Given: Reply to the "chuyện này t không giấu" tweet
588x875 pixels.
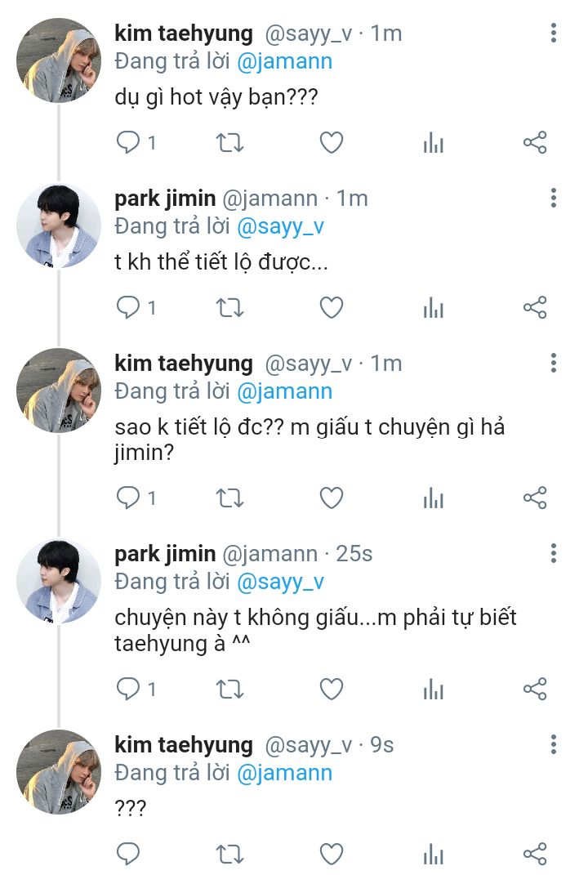Looking at the screenshot, I should coord(128,689).
